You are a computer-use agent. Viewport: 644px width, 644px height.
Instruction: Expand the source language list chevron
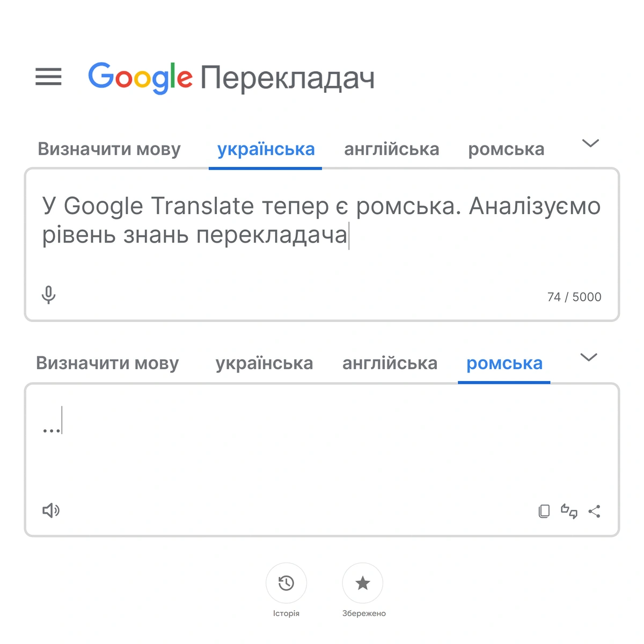click(590, 144)
